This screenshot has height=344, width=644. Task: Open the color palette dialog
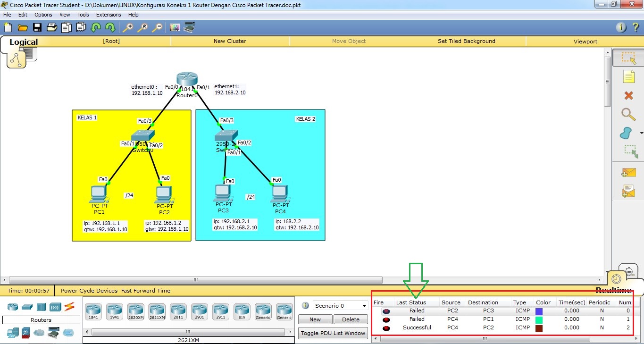175,27
